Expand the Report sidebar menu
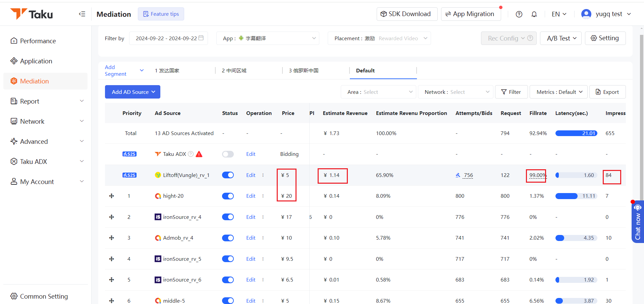Screen dimensions: 644x304 [x=45, y=101]
